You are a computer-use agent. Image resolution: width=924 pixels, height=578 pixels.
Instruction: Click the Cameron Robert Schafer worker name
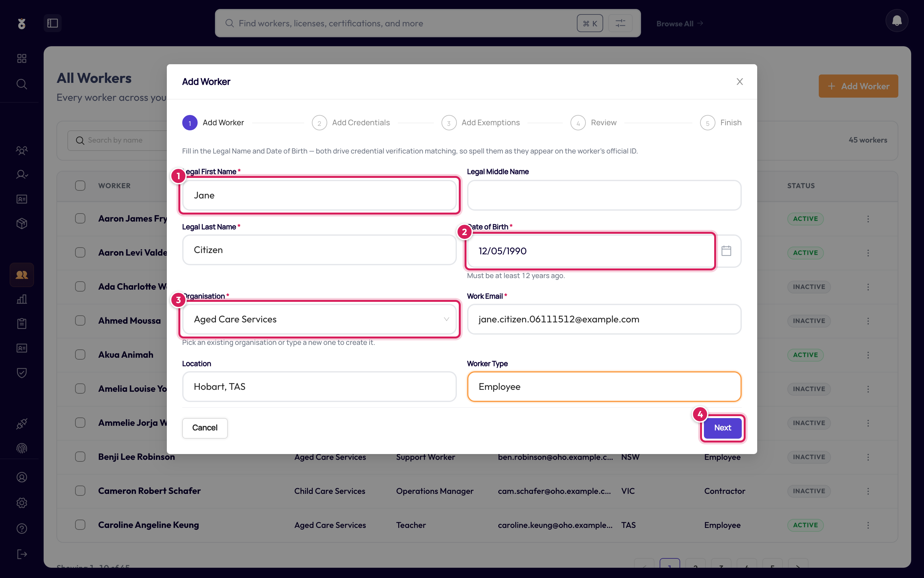point(149,491)
